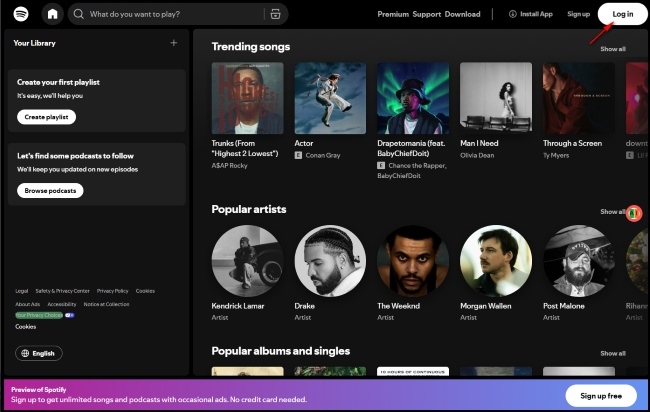The height and width of the screenshot is (412, 650).
Task: Click the Create playlist button
Action: [x=46, y=117]
